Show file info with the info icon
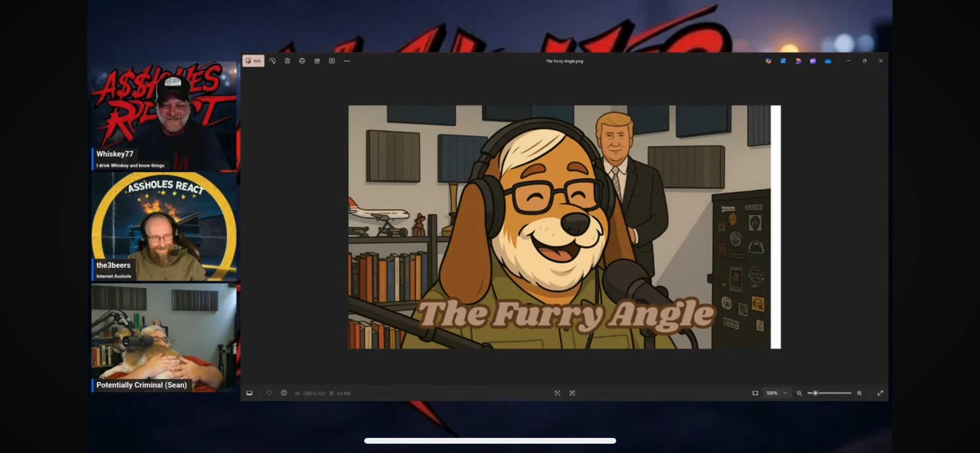This screenshot has width=980, height=453. (x=284, y=393)
